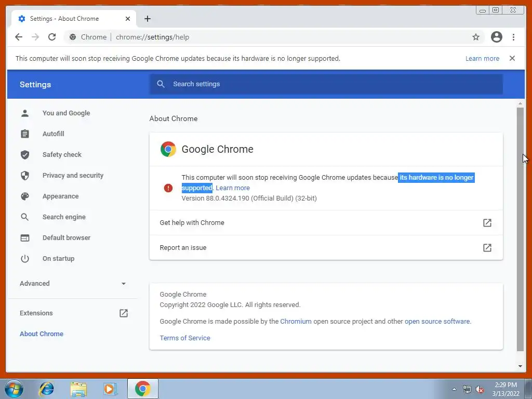Go to Safety check
532x399 pixels.
tap(62, 155)
